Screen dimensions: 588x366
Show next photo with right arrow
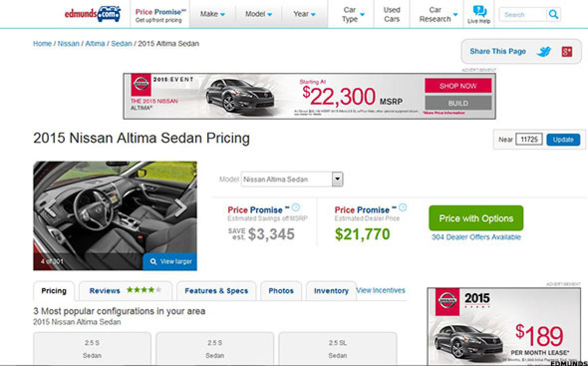click(181, 208)
